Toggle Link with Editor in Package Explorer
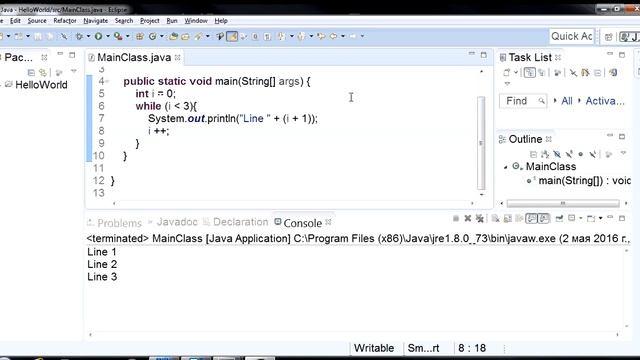 pos(43,73)
